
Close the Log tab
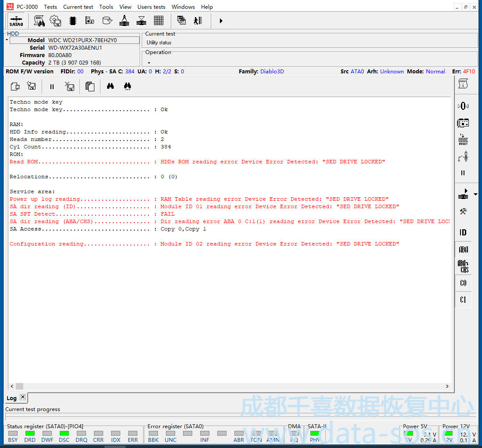tap(23, 397)
